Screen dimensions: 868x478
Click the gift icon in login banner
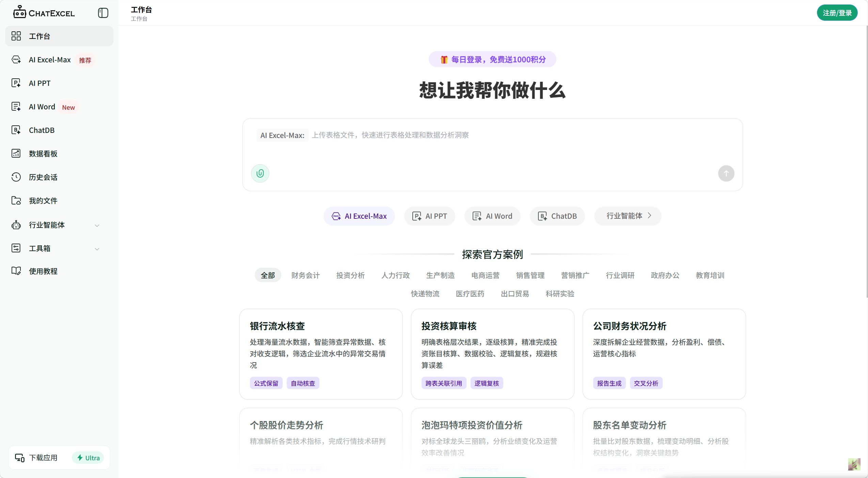[444, 60]
